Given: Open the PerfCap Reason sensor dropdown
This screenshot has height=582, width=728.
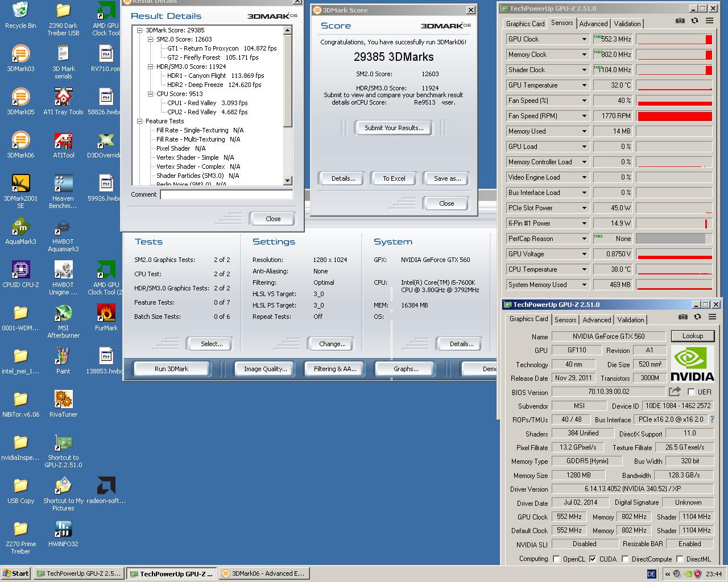Looking at the screenshot, I should pyautogui.click(x=584, y=239).
